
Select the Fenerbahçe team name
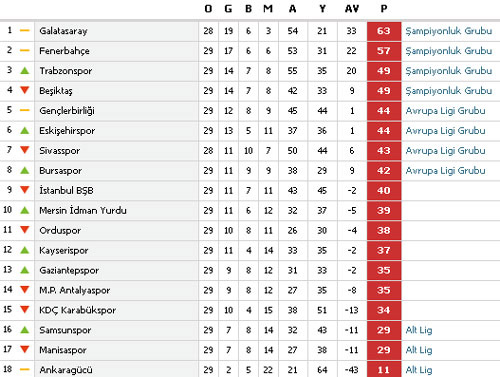click(64, 51)
